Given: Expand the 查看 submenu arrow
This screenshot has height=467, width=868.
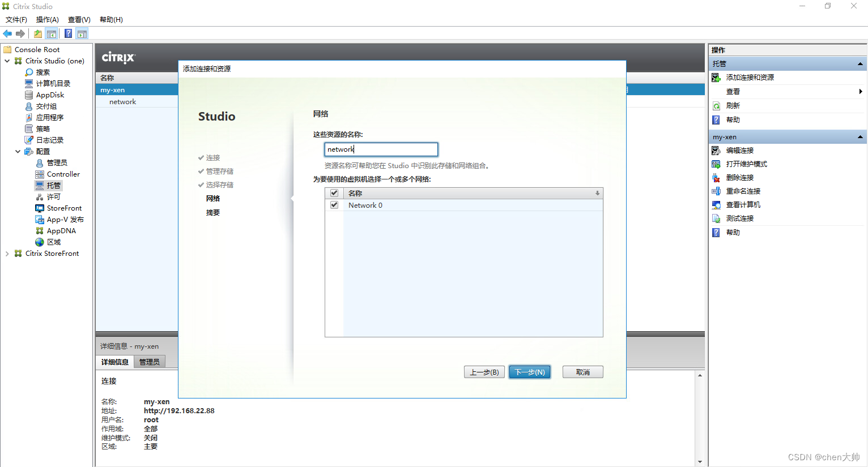Looking at the screenshot, I should [861, 92].
